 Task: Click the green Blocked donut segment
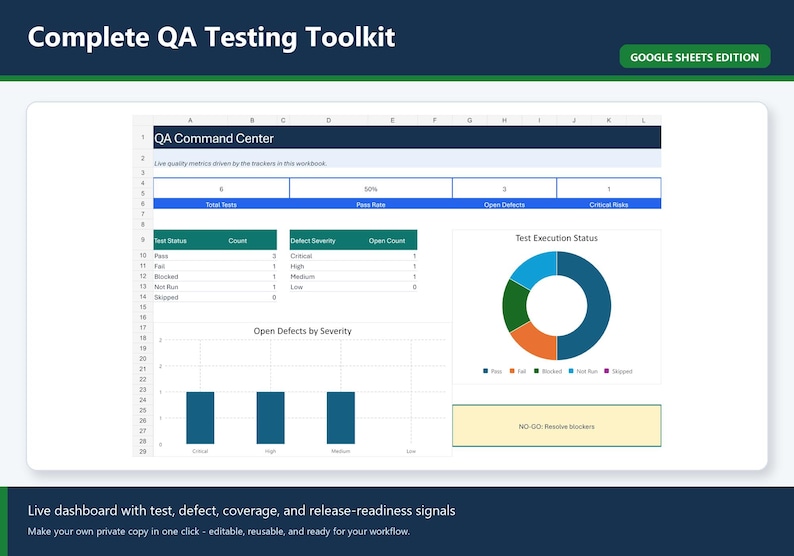tap(515, 305)
